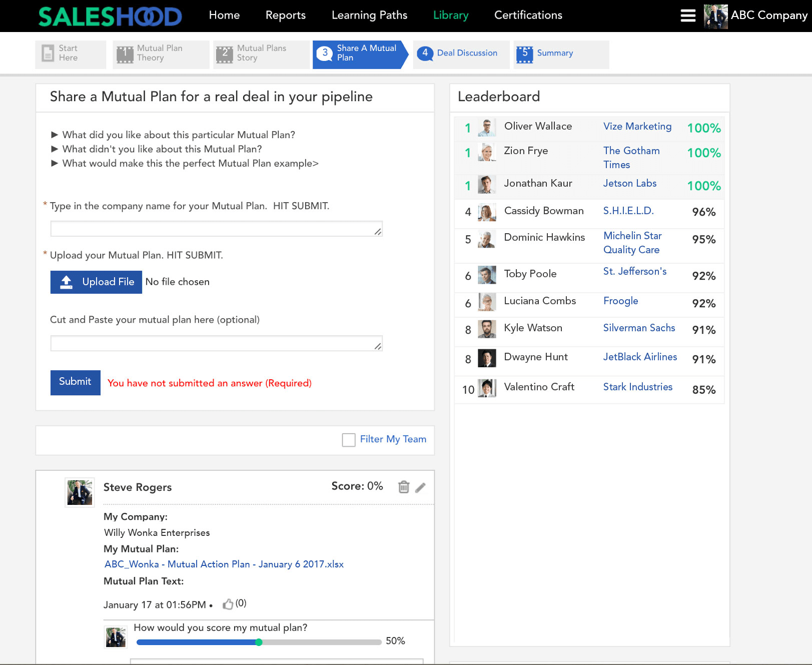Click commenter avatar beside score question
Screen dimensions: 812x665
point(116,637)
